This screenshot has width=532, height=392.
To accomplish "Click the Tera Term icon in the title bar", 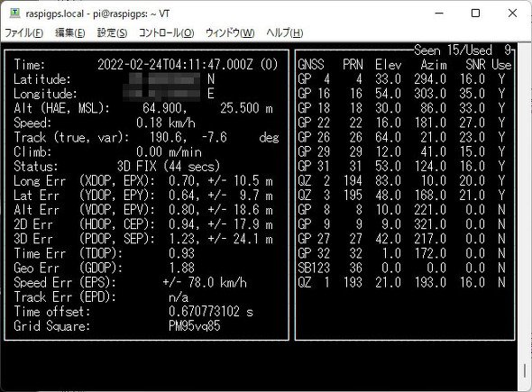I will tap(14, 14).
